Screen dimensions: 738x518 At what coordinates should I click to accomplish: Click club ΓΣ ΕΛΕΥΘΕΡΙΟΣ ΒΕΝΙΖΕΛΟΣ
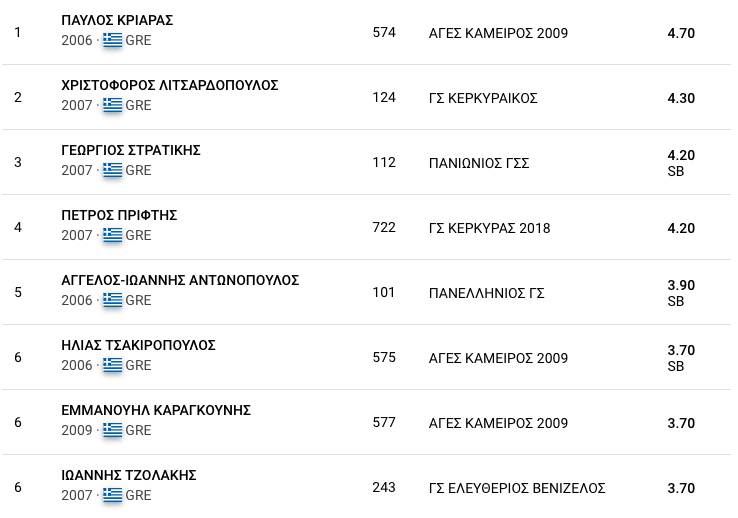tap(516, 488)
